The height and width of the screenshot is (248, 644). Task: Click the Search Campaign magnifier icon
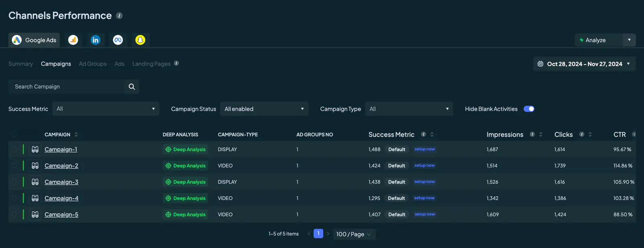132,87
